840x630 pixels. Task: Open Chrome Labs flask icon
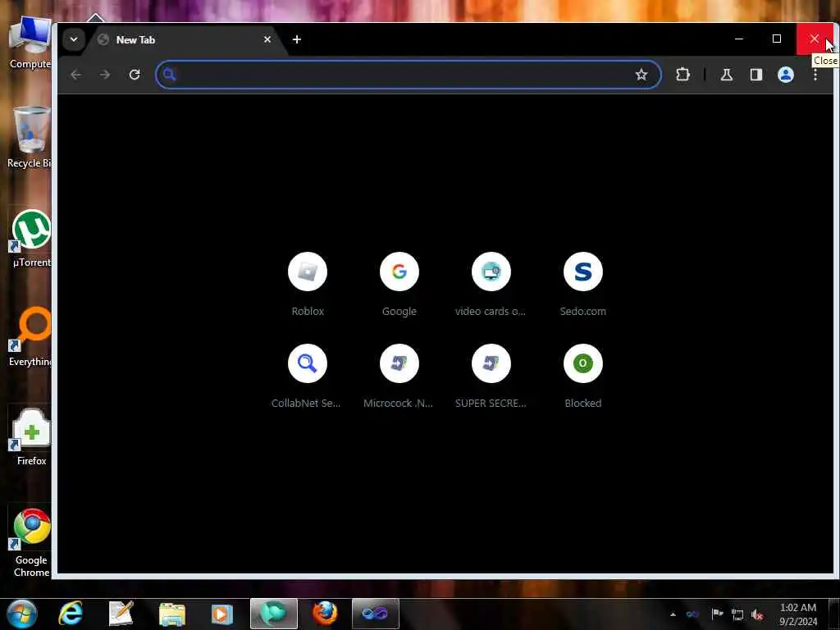tap(727, 75)
